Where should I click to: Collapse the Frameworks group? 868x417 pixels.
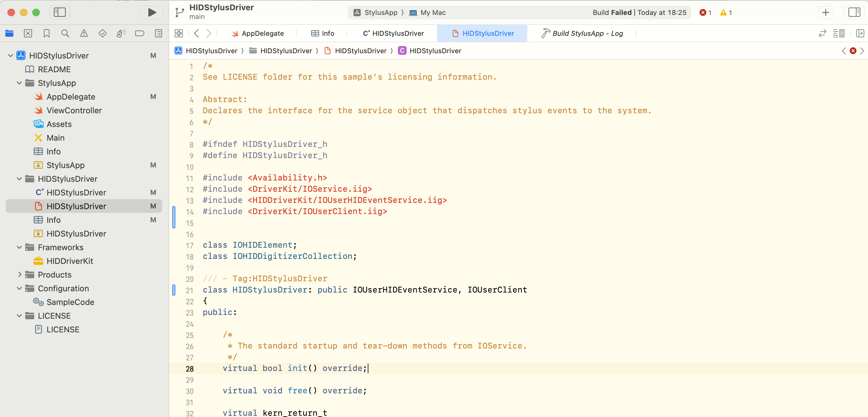click(19, 247)
